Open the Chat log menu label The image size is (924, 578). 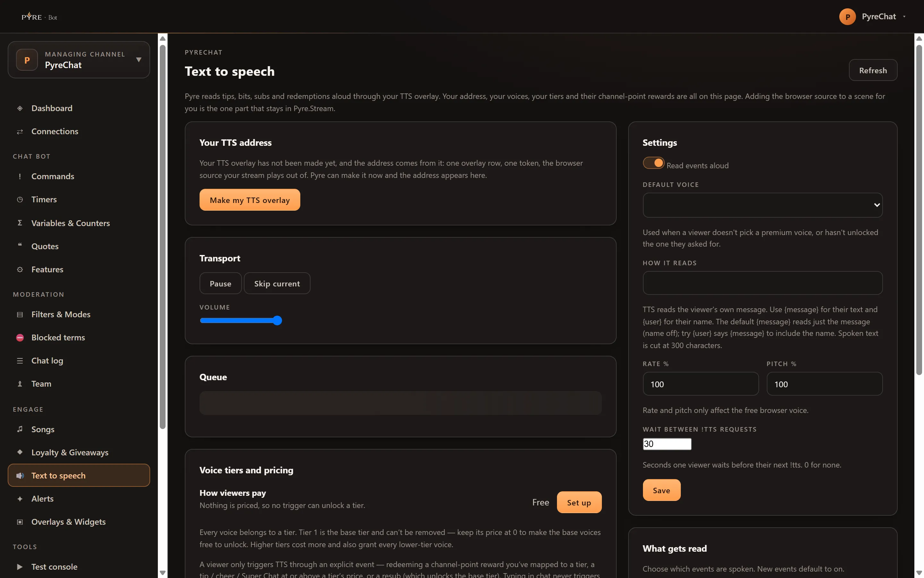[47, 361]
